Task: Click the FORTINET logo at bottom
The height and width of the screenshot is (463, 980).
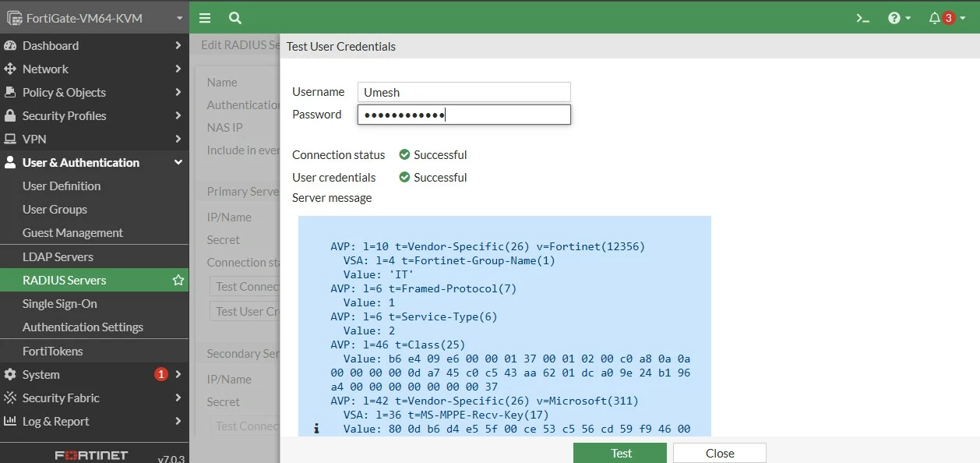Action: tap(91, 455)
